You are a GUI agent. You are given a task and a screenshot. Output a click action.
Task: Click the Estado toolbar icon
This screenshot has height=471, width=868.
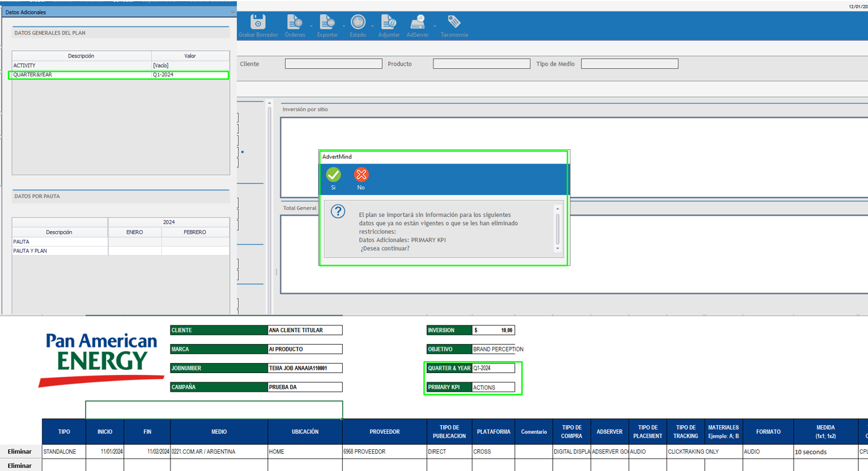coord(358,22)
